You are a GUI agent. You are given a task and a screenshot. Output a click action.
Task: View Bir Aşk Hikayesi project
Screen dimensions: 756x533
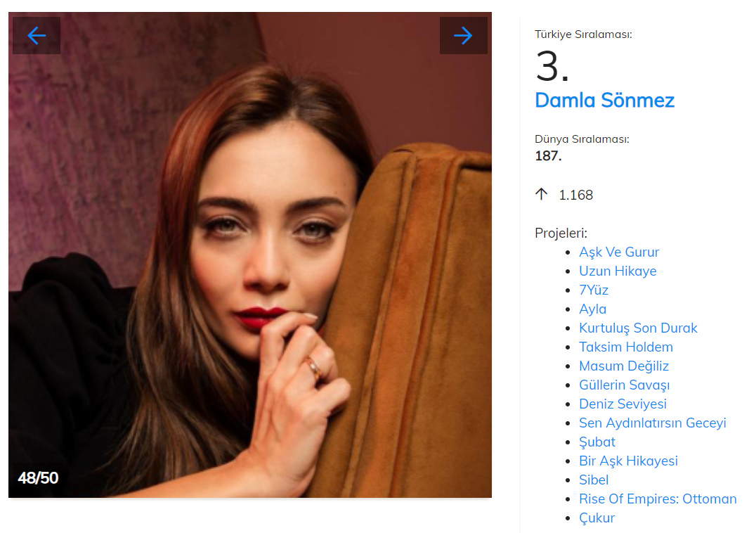coord(628,461)
